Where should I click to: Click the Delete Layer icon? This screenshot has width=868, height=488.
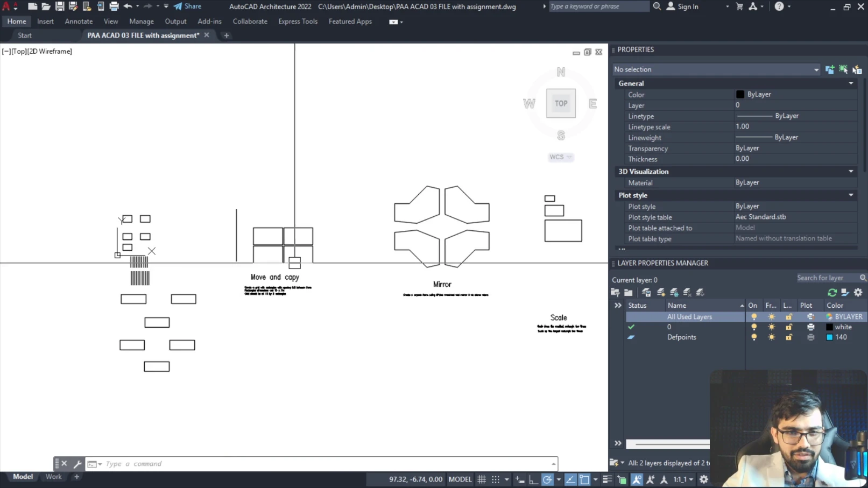(687, 292)
